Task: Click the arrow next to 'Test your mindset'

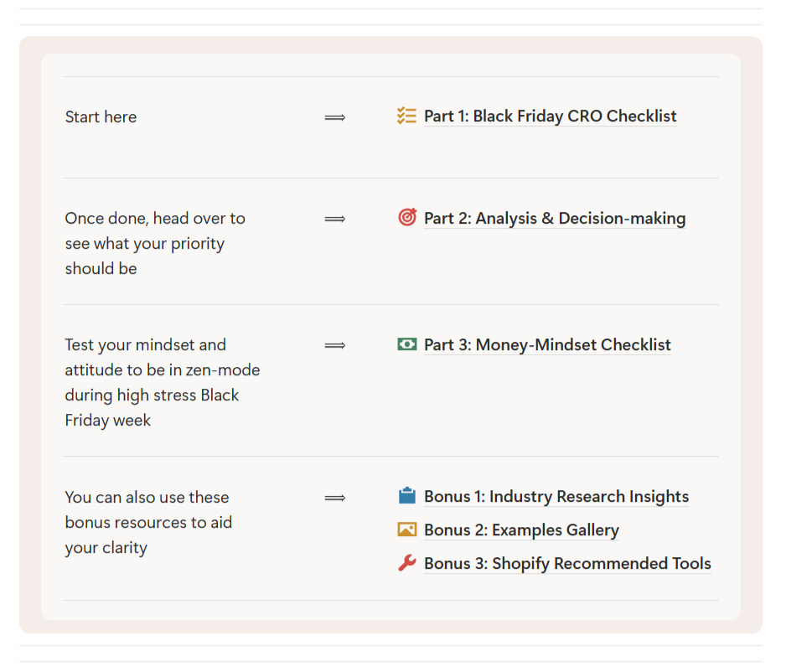Action: pos(335,345)
